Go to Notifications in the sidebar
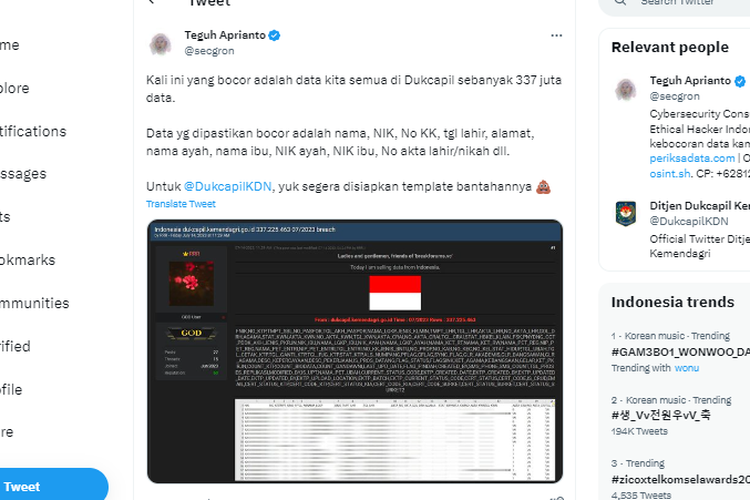The image size is (750, 500). pos(33,131)
